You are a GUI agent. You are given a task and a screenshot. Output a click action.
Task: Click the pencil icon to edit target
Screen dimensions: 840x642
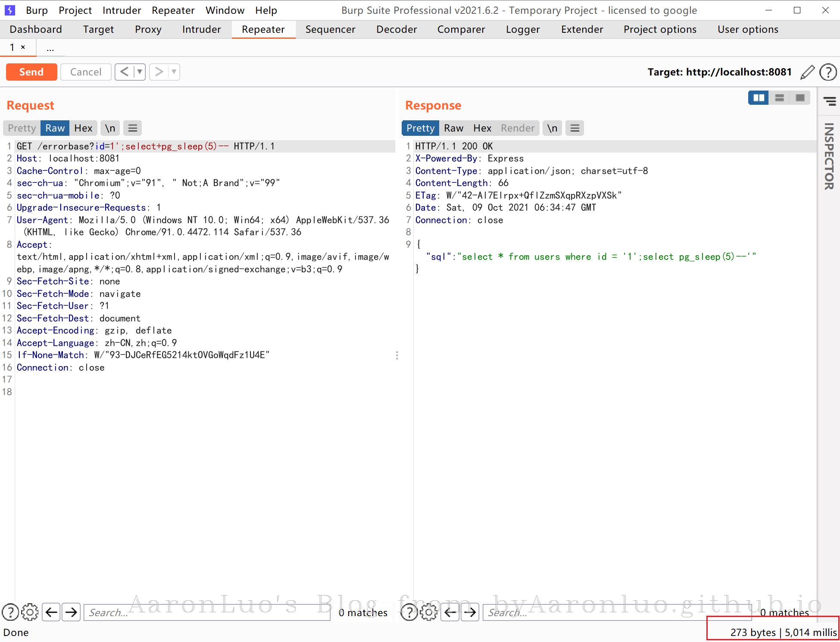[807, 72]
